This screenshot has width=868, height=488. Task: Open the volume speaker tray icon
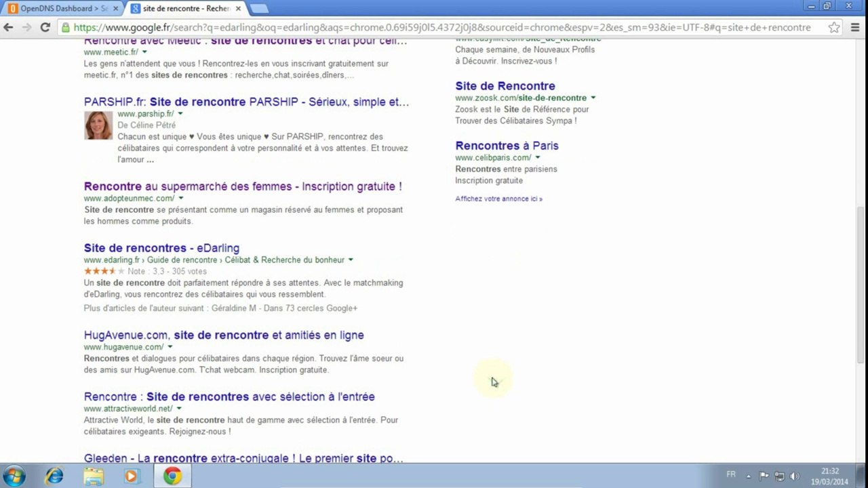pyautogui.click(x=795, y=476)
